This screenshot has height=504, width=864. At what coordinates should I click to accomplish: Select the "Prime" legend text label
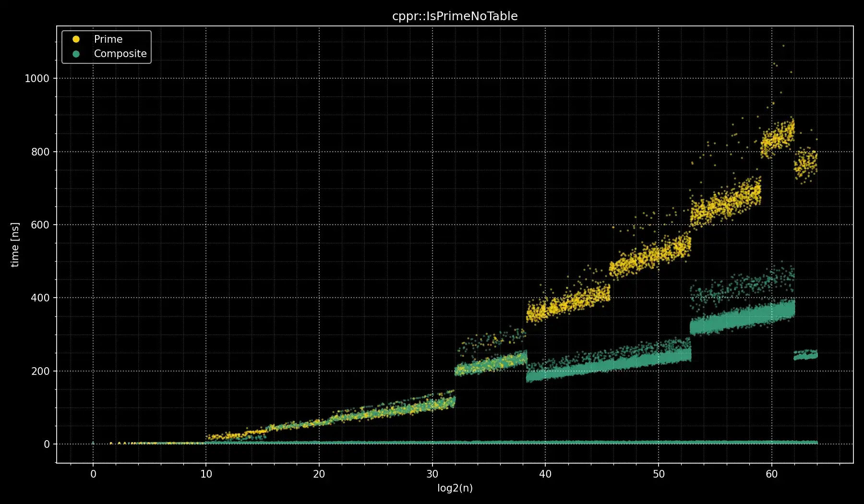pyautogui.click(x=108, y=39)
